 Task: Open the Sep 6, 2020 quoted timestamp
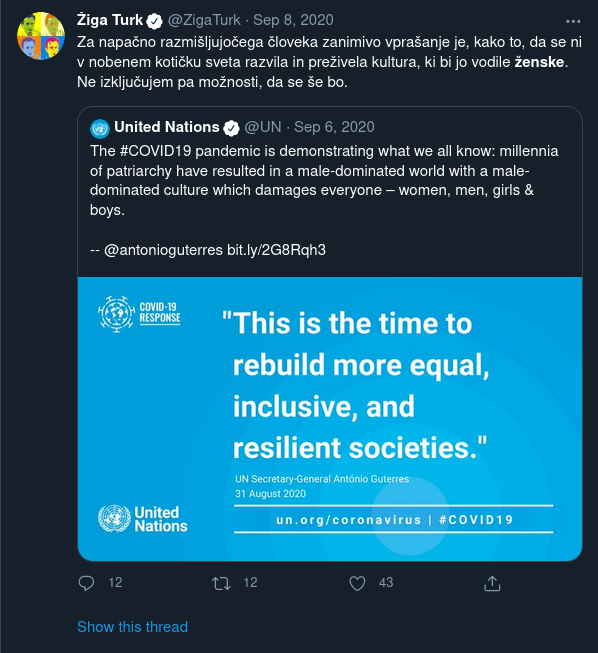click(x=334, y=127)
